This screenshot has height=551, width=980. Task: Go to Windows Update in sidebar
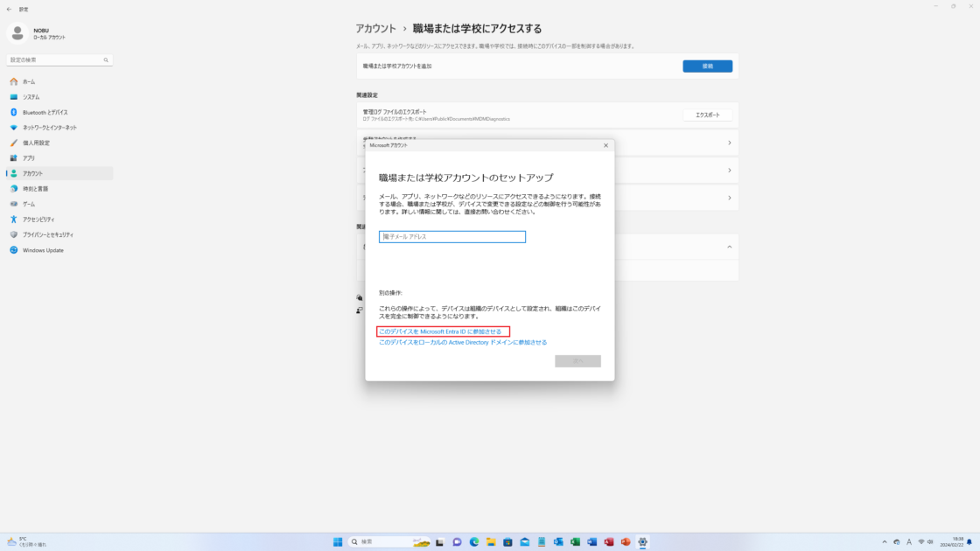pos(59,250)
